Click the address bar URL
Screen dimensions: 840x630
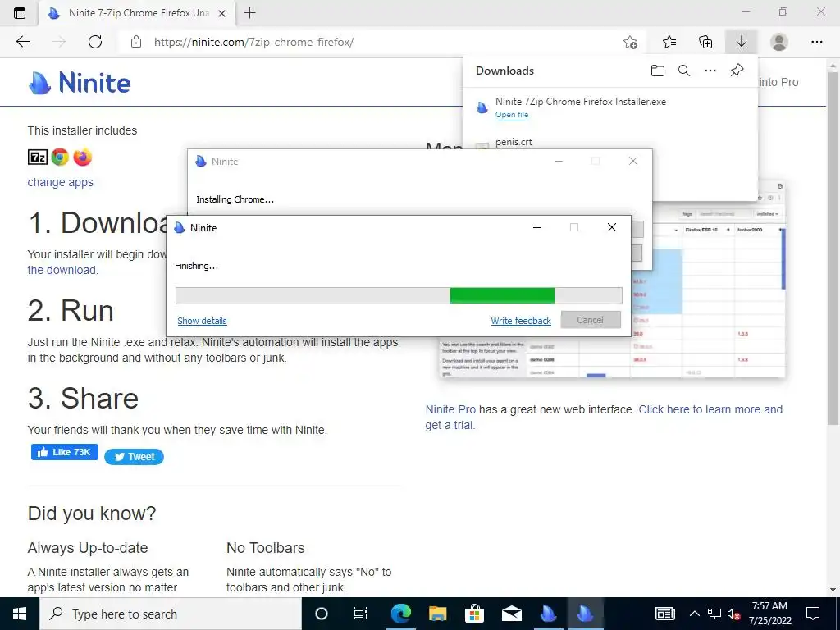click(x=253, y=42)
